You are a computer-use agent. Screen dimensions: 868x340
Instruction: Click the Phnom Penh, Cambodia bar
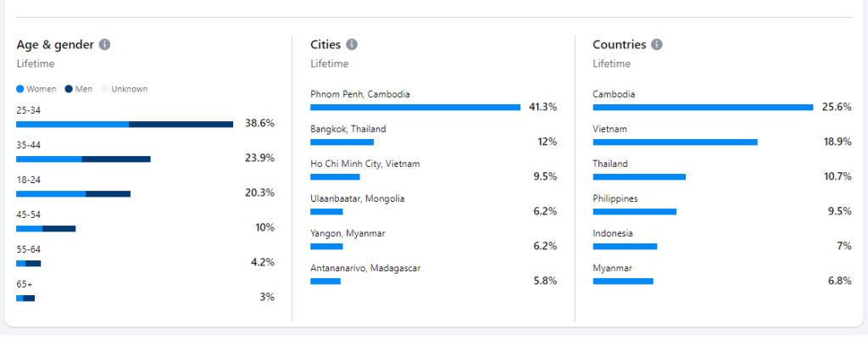click(x=415, y=108)
